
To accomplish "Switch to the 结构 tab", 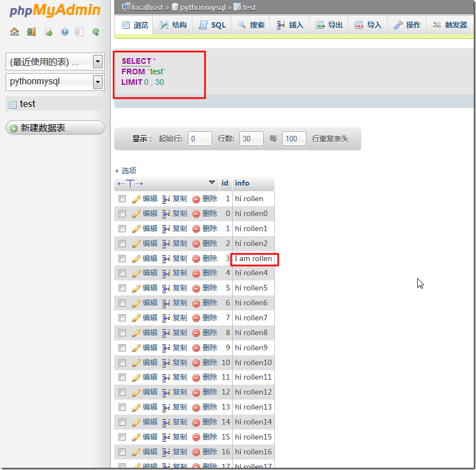I will pos(173,25).
